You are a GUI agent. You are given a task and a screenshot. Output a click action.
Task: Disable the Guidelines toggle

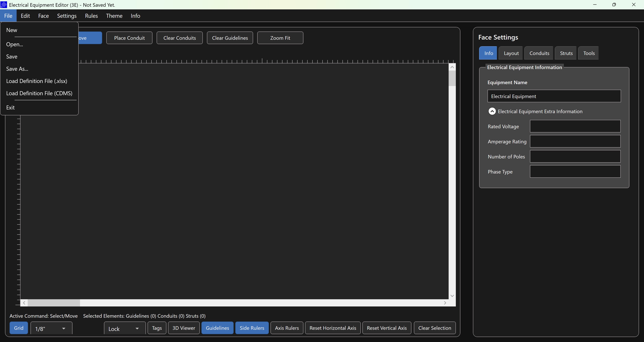click(217, 328)
